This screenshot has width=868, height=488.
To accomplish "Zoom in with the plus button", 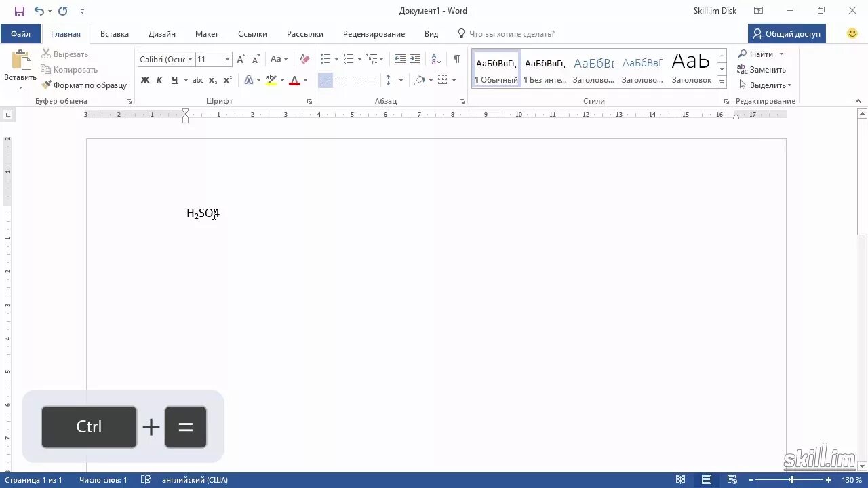I will (x=829, y=480).
